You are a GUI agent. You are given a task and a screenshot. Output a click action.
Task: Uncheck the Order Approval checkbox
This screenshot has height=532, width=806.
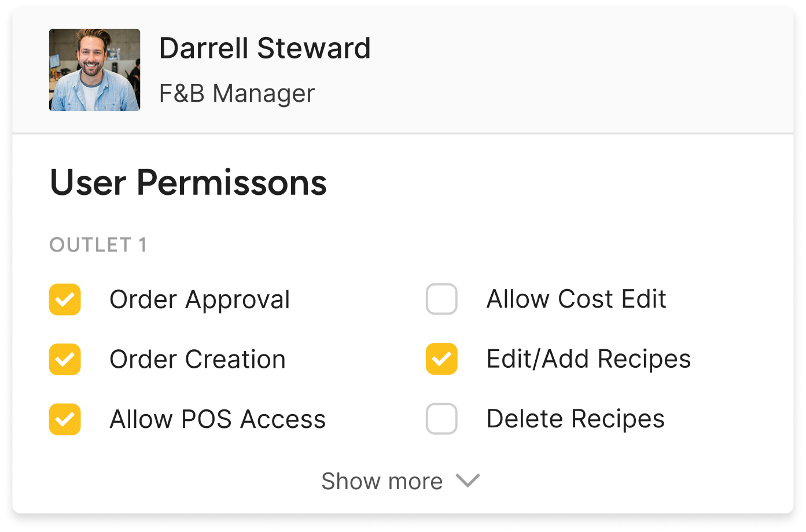click(x=65, y=300)
